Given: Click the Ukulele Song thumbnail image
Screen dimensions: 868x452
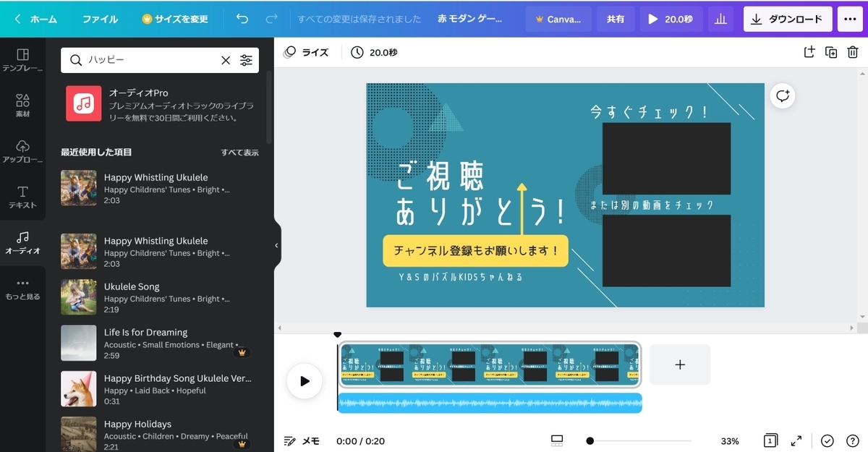Looking at the screenshot, I should pyautogui.click(x=79, y=297).
